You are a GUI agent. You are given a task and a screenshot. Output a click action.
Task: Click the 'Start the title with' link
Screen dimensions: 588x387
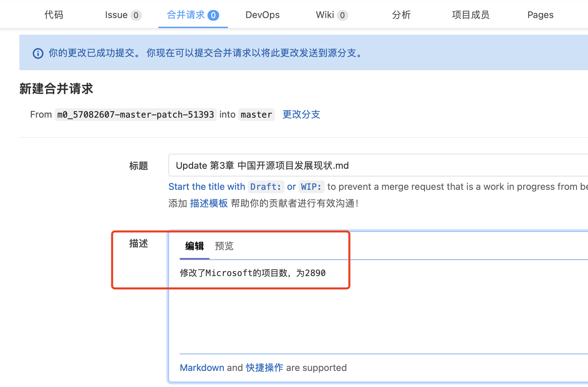(207, 186)
